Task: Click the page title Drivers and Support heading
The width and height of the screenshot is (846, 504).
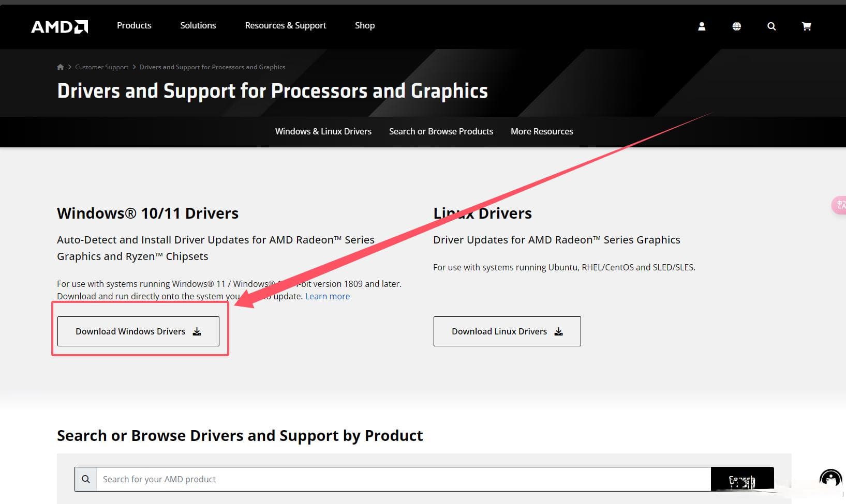Action: (273, 91)
